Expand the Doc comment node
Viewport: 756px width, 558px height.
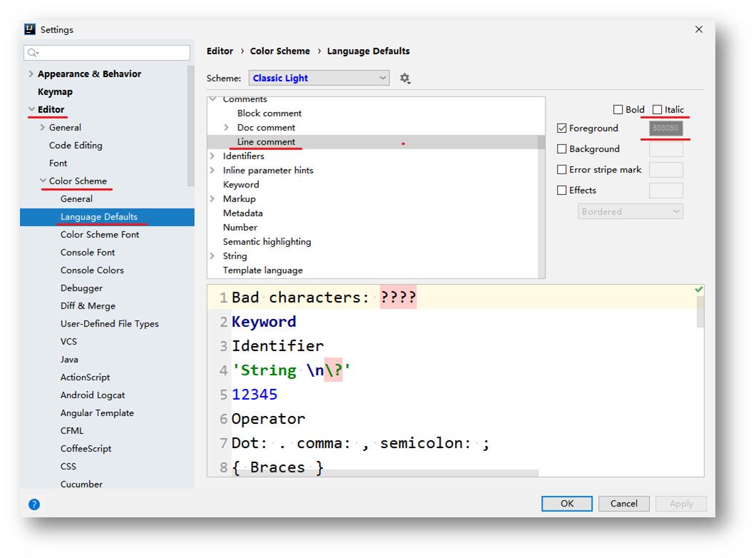tap(226, 127)
